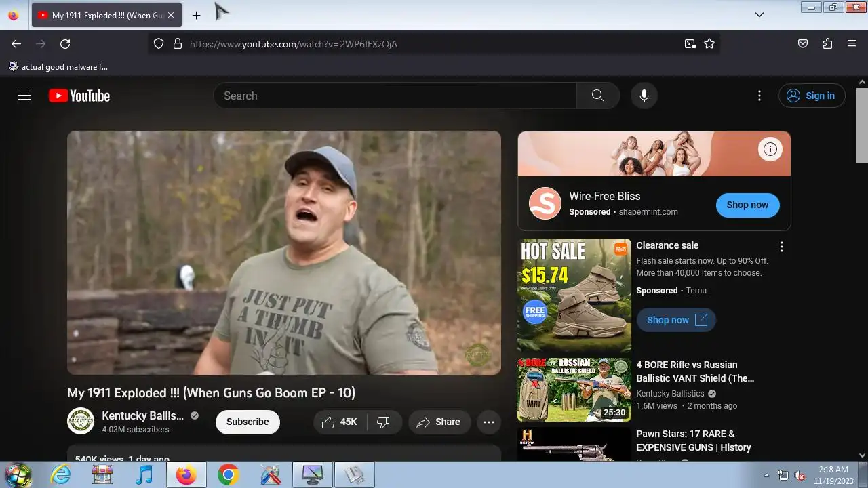Share the video
The image size is (868, 488).
click(439, 422)
